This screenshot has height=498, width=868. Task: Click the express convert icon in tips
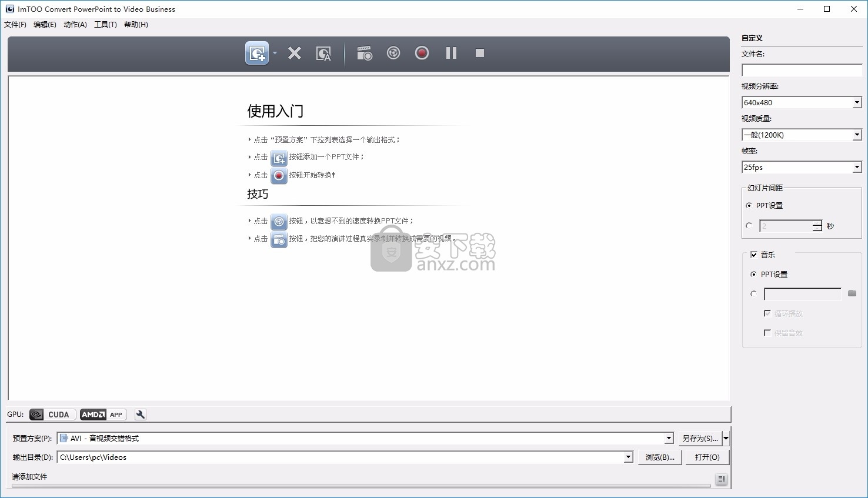point(279,221)
